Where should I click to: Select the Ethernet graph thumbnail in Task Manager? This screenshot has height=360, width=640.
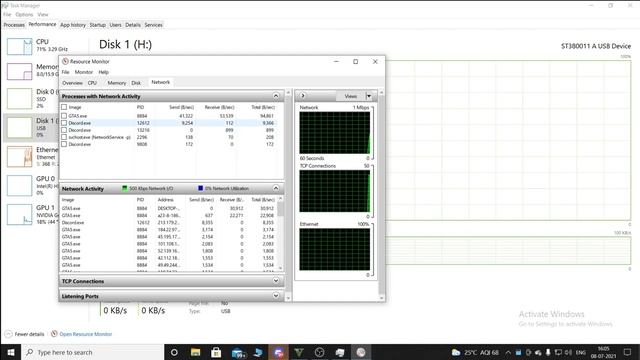(x=20, y=156)
